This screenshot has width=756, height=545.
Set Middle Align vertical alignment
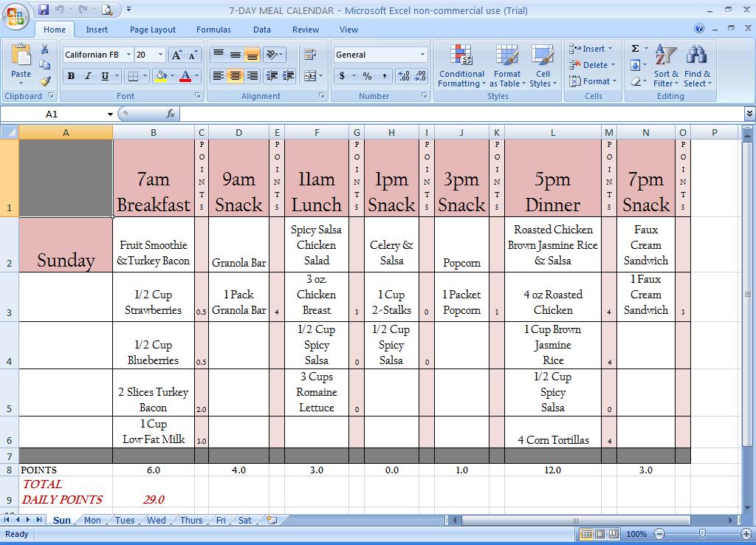(236, 55)
